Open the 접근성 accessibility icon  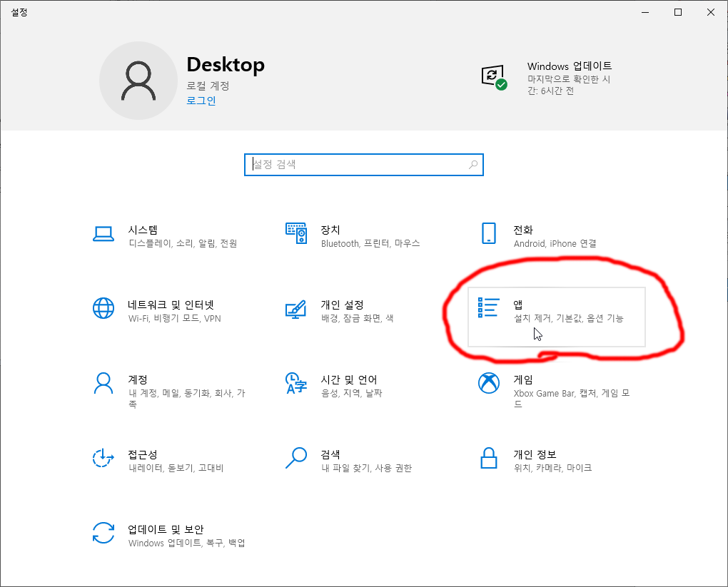[103, 458]
